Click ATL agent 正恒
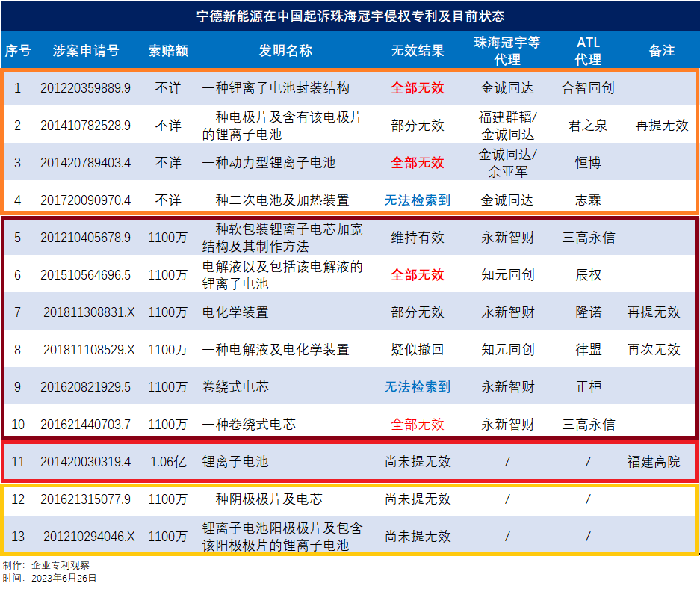This screenshot has height=589, width=700. 589,387
